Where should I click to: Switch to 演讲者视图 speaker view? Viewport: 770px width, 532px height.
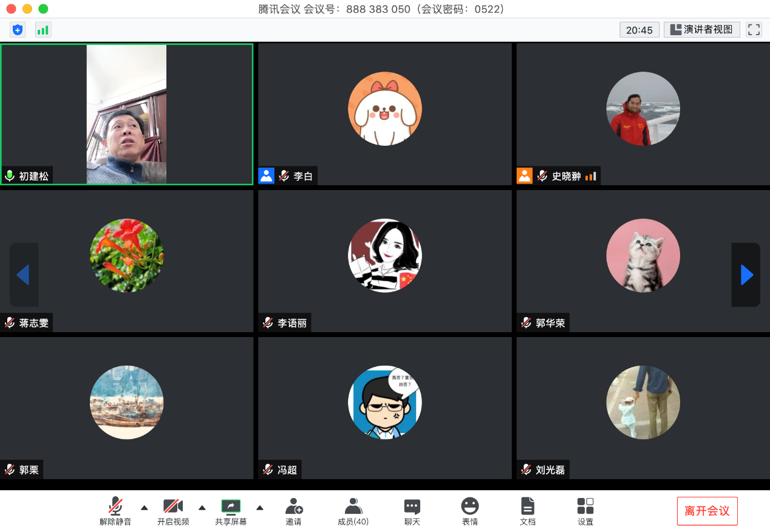pyautogui.click(x=701, y=30)
